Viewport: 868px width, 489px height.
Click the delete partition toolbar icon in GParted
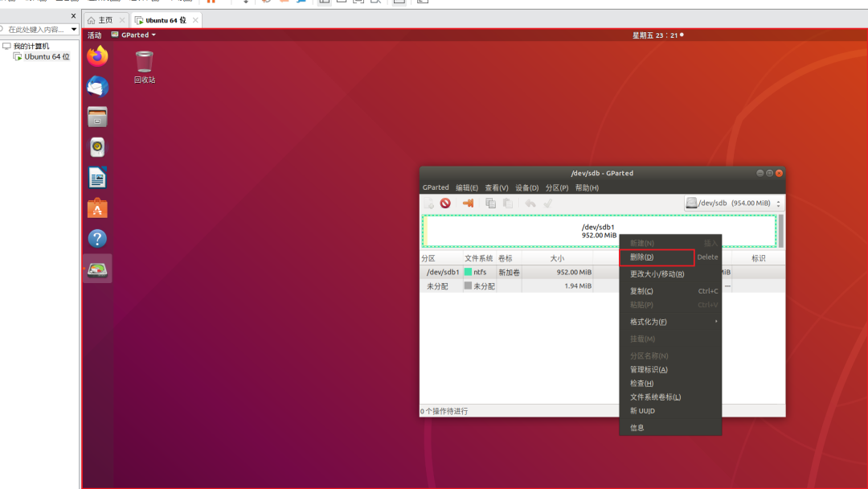click(445, 203)
